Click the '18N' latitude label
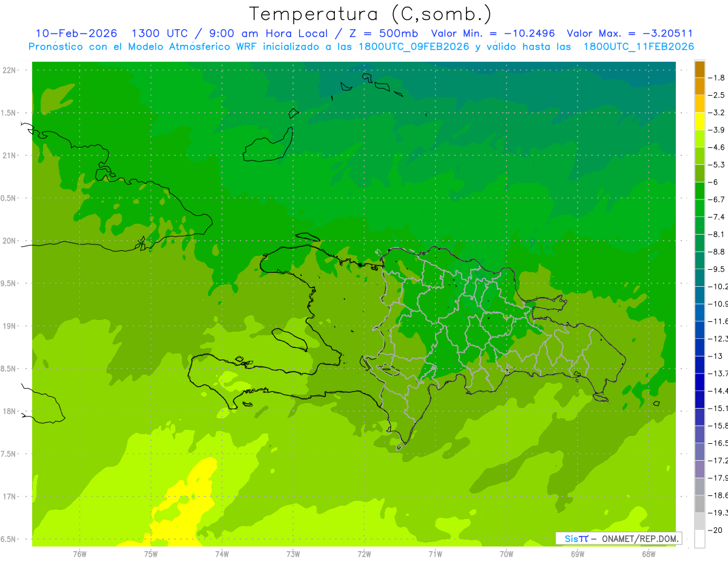The image size is (728, 562). pos(10,412)
